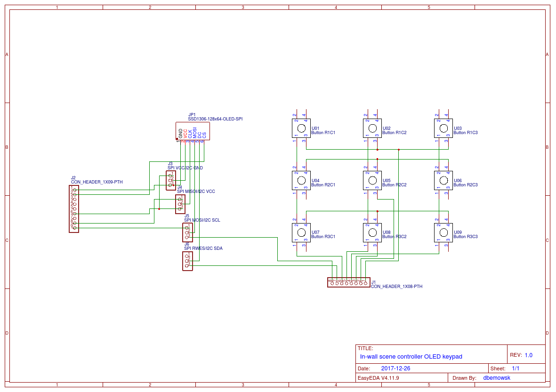Select Button R2C3 switch symbol U06

[x=443, y=179]
